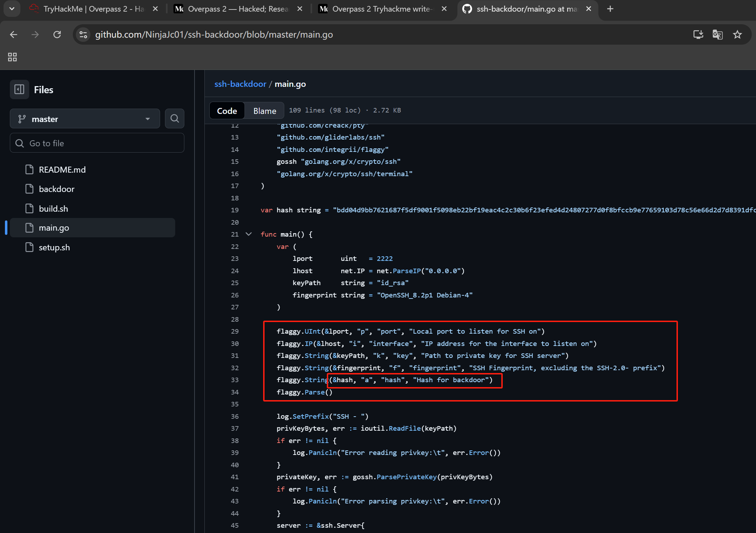Reload the current page
Image resolution: width=756 pixels, height=533 pixels.
[57, 34]
